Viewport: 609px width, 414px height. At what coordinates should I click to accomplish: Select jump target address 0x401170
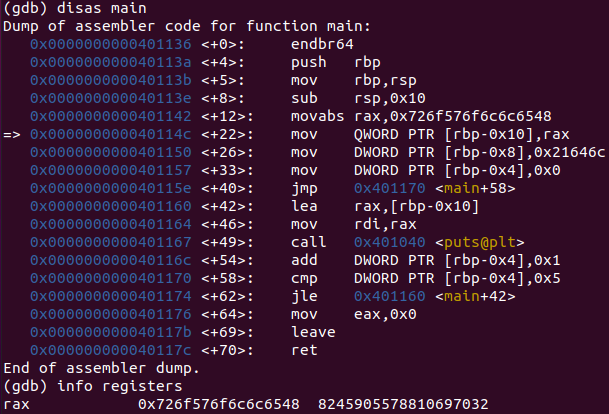(390, 188)
